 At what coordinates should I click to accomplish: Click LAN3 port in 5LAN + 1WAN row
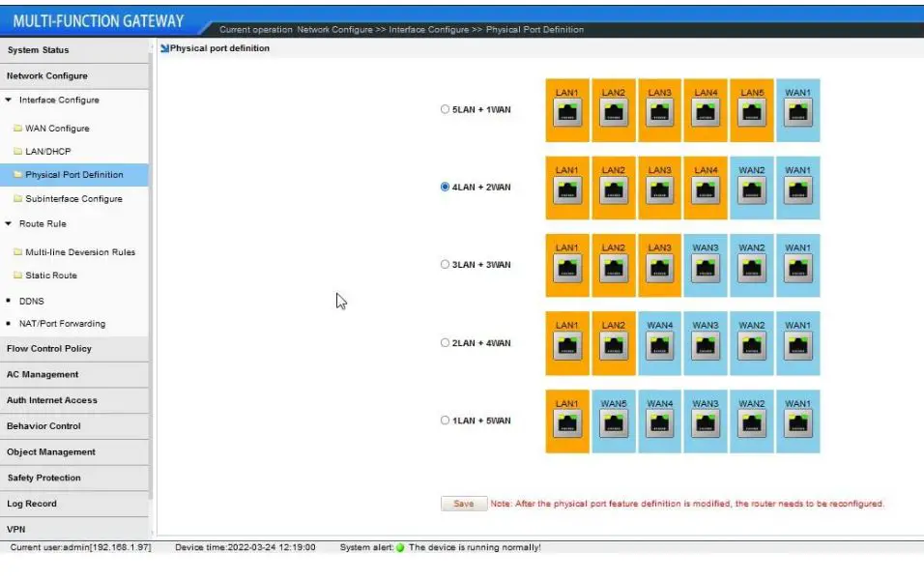tap(659, 110)
